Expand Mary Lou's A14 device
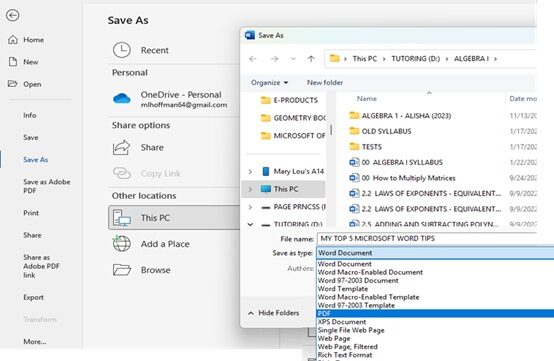The width and height of the screenshot is (554, 361). pos(250,172)
